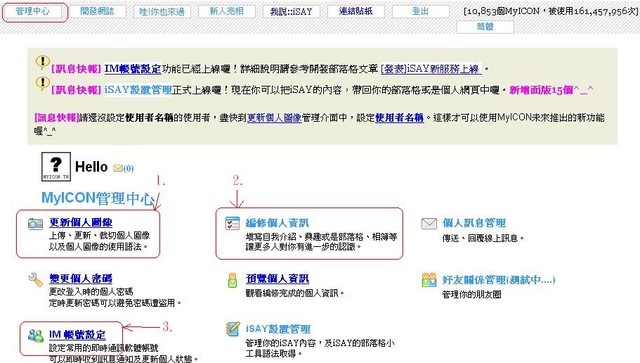Viewport: 640px width, 363px height.
Task: Open 變更個人密碼 heading link
Action: 81,279
